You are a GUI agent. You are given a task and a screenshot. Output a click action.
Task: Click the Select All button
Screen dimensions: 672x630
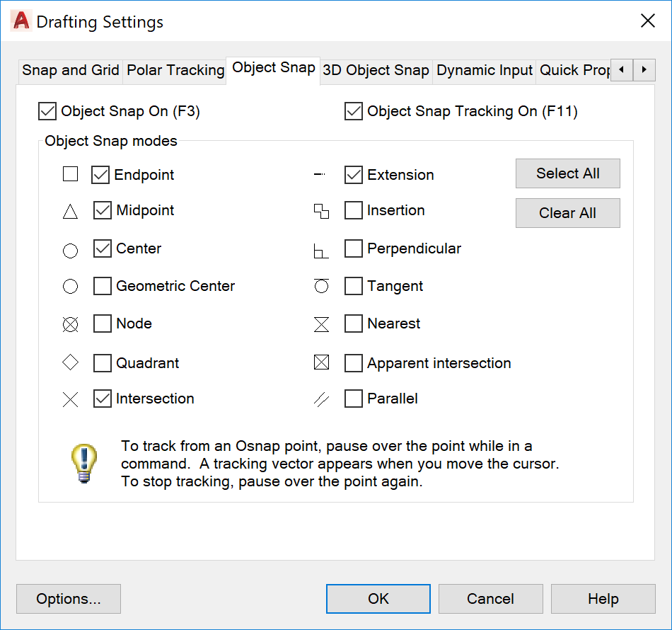click(568, 173)
